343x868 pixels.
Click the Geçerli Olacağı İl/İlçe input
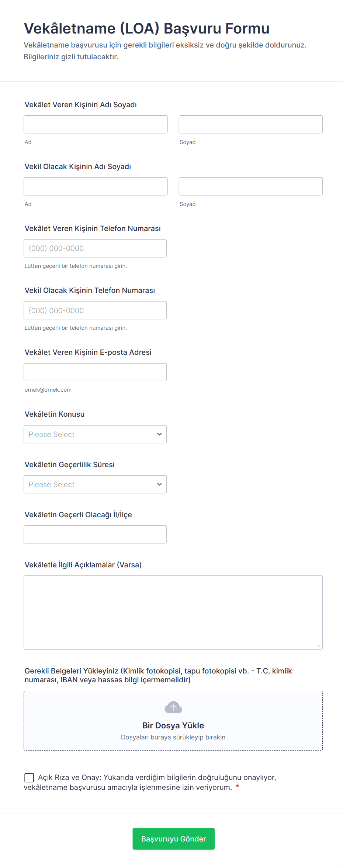tap(95, 534)
